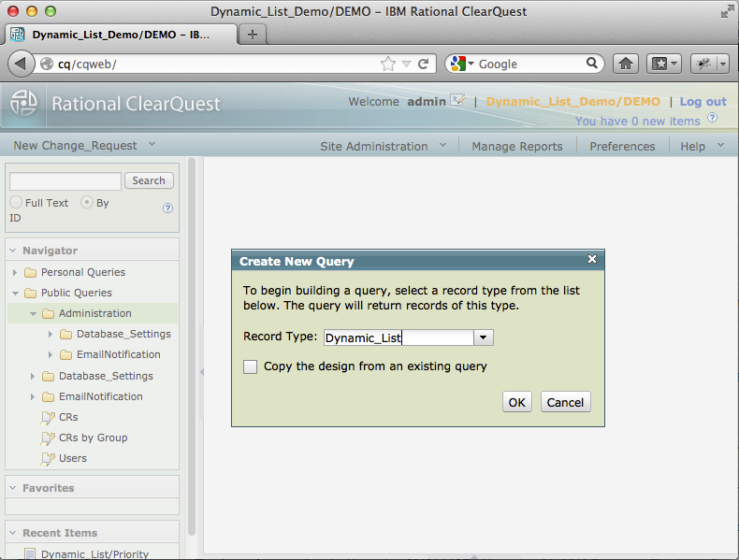Click the Google search magnifier icon

[x=591, y=63]
